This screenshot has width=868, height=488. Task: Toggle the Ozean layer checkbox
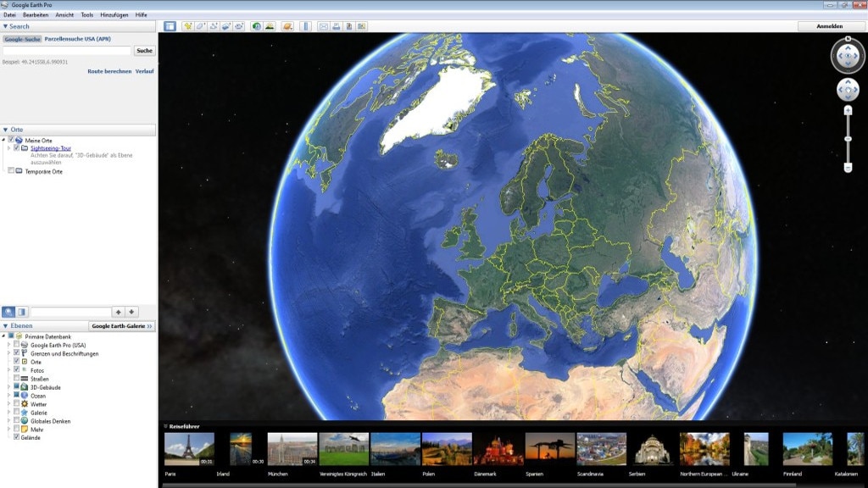pyautogui.click(x=17, y=395)
